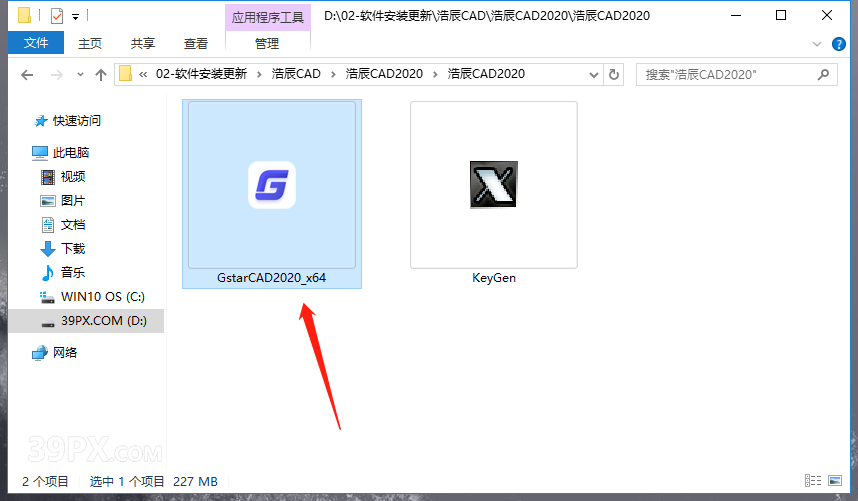The image size is (858, 501).
Task: Switch to the 共享 ribbon tab
Action: (x=143, y=43)
